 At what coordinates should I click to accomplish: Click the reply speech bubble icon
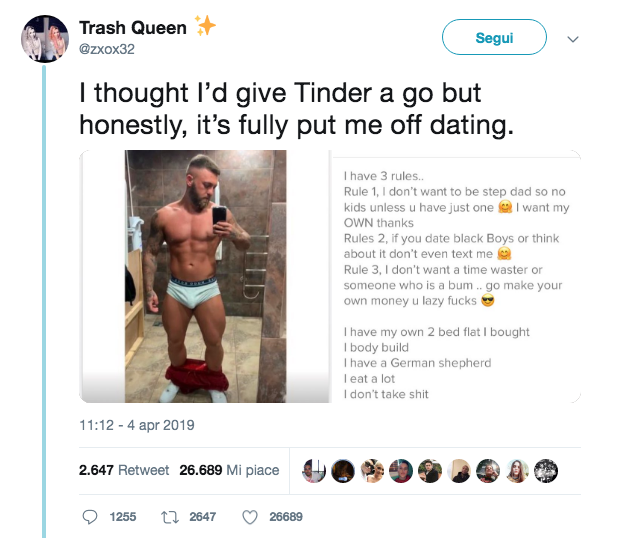tap(89, 517)
